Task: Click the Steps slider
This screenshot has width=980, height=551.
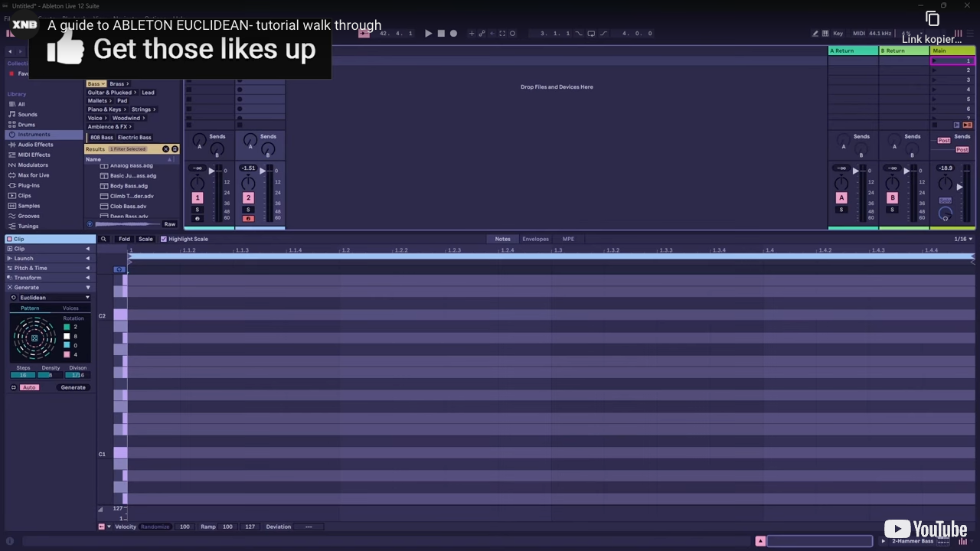Action: 23,375
